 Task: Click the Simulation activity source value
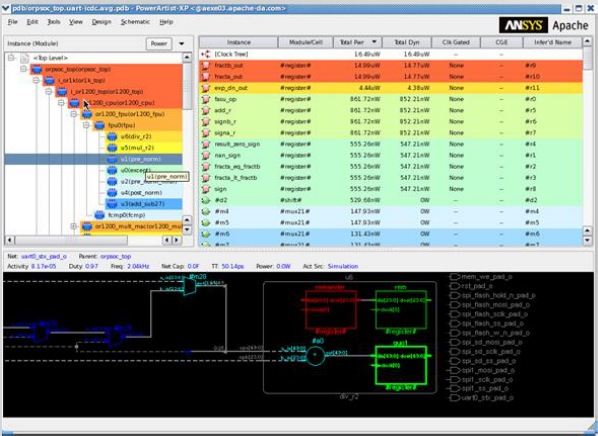pos(343,266)
